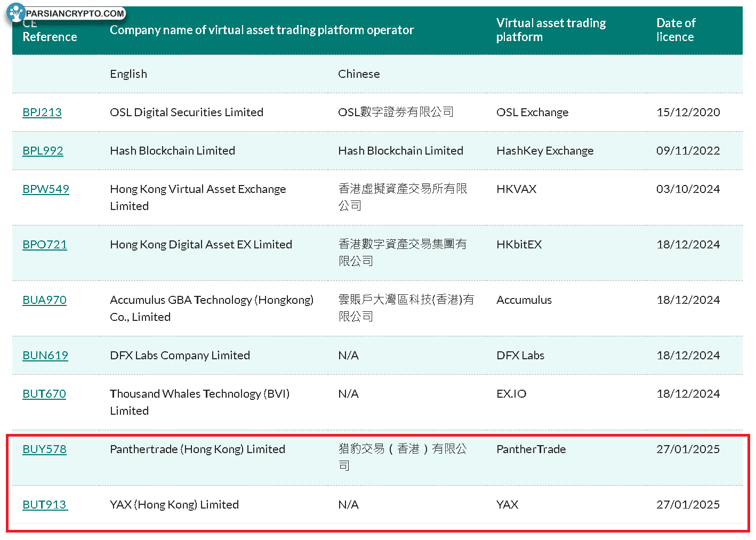Click the HKVAX platform cell
The height and width of the screenshot is (540, 756).
(x=516, y=189)
